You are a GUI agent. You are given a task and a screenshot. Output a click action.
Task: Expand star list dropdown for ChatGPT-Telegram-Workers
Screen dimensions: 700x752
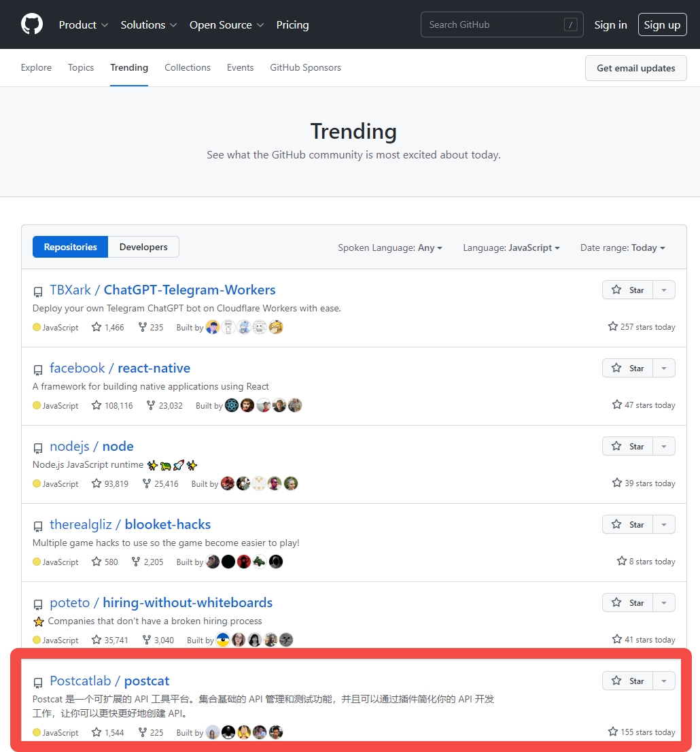coord(664,290)
